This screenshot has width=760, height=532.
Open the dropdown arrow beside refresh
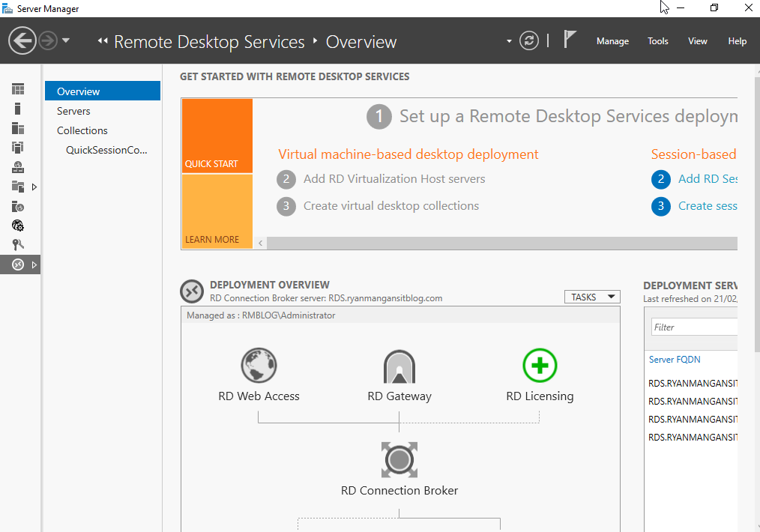point(509,41)
